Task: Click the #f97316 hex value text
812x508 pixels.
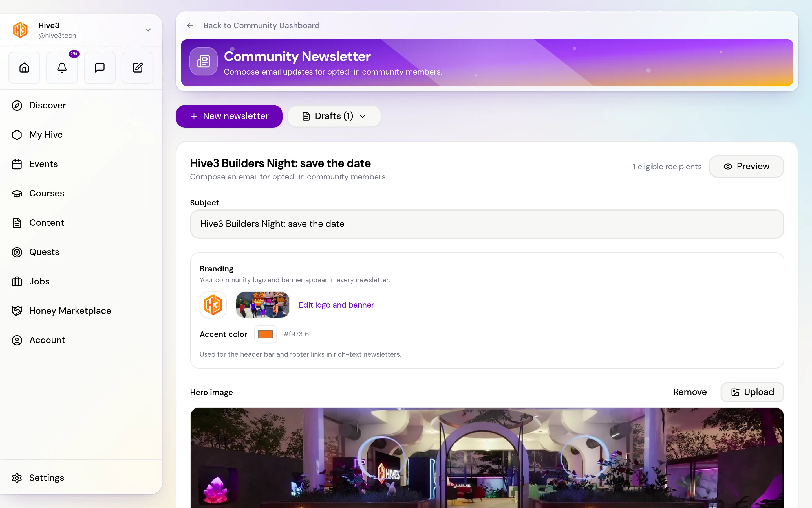Action: coord(296,334)
